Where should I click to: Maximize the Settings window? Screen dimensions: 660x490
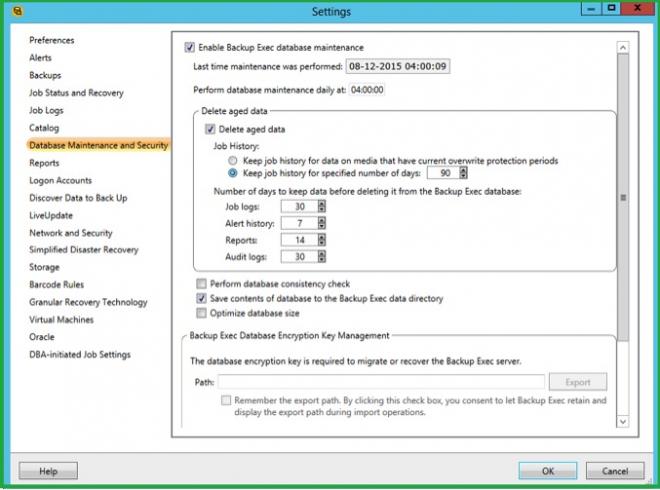(x=612, y=8)
